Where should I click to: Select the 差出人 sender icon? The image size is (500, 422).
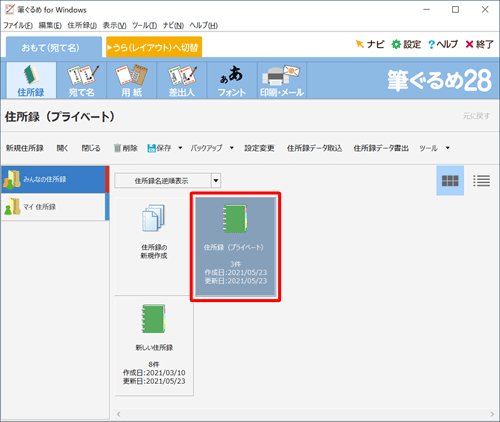click(182, 80)
